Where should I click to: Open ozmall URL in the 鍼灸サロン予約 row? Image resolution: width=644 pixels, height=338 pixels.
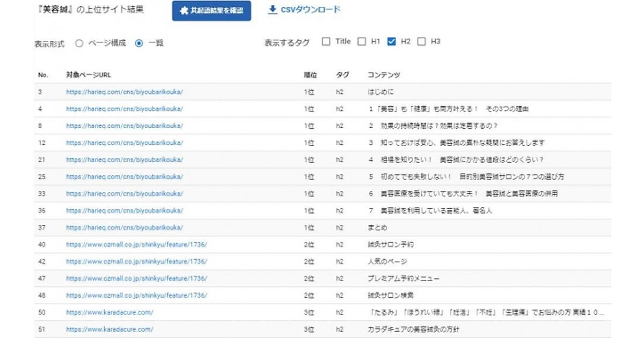pos(136,245)
